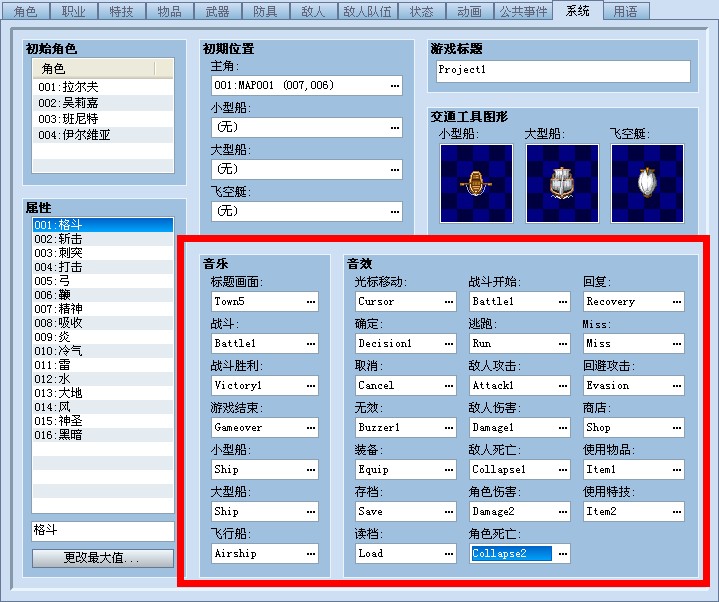This screenshot has width=719, height=602.
Task: Select attribute 002:斩击
Action: pyautogui.click(x=103, y=239)
